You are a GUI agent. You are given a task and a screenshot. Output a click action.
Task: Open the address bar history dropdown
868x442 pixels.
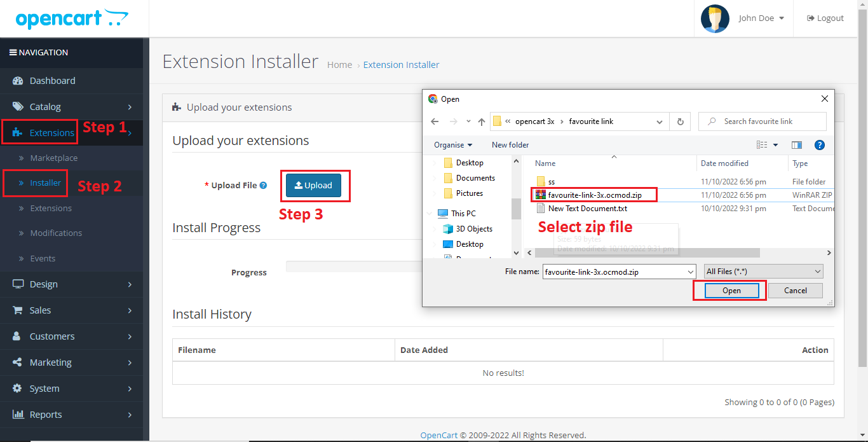coord(660,121)
